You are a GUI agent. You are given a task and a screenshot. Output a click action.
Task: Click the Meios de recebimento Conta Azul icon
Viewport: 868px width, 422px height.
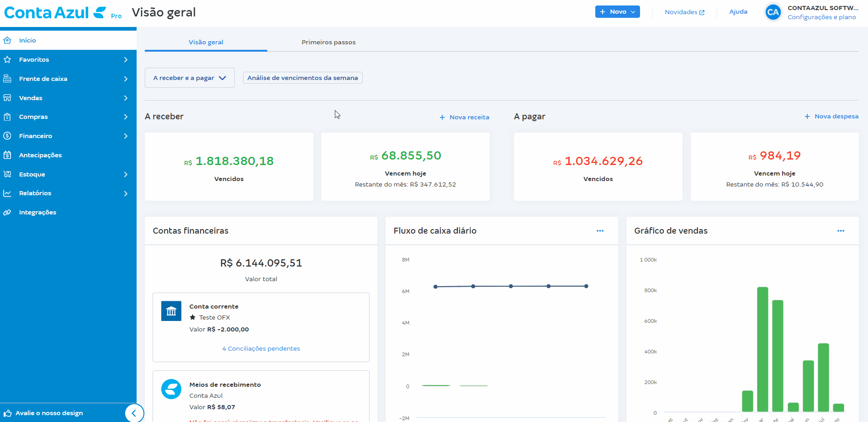point(171,389)
